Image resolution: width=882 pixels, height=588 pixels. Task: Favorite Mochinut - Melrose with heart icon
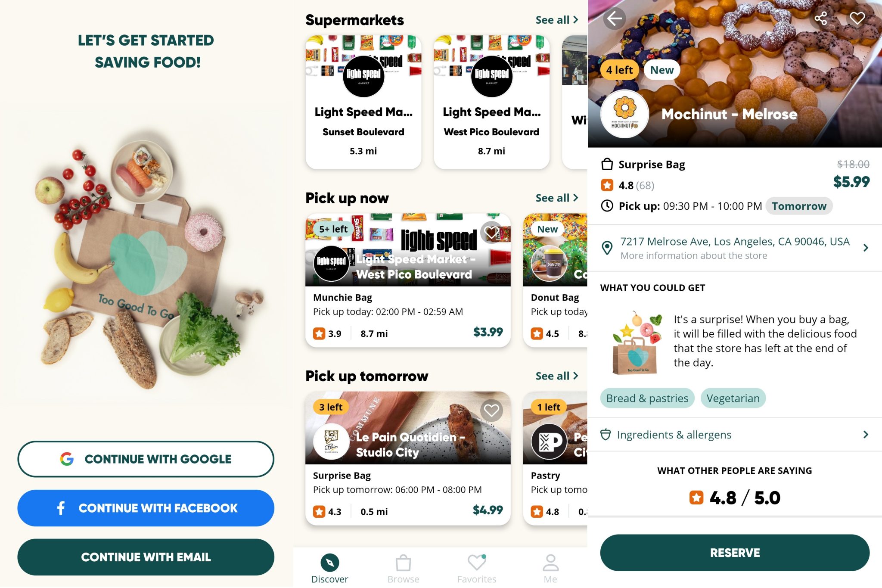857,19
